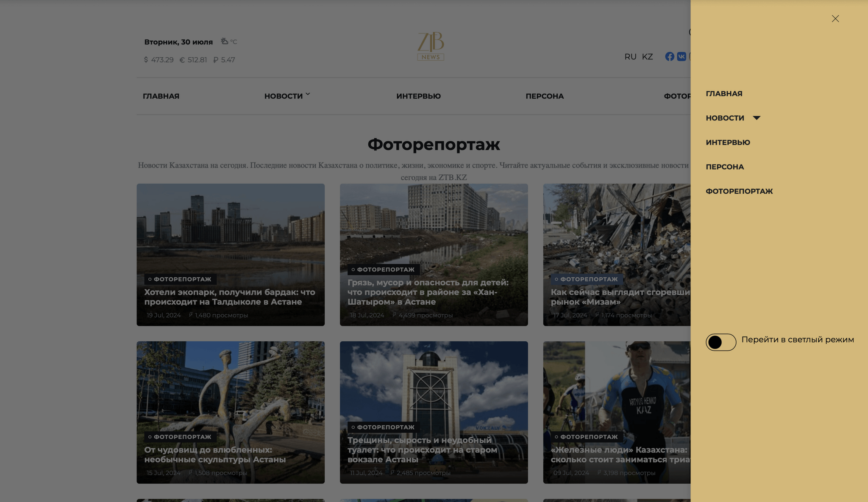Switch language to KZ

[647, 57]
